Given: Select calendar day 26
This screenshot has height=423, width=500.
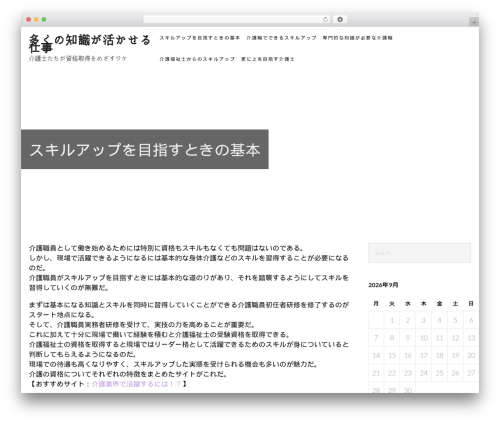Looking at the screenshot, I should click(455, 373).
